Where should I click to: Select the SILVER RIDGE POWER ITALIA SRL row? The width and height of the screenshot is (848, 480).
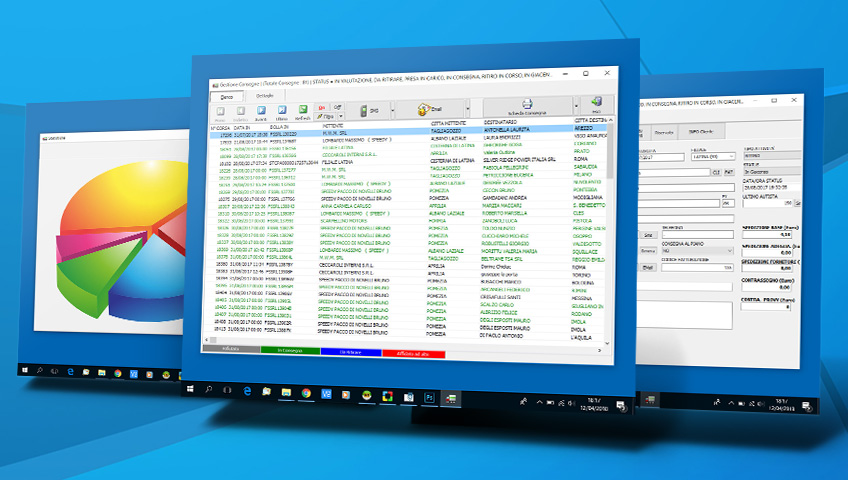[x=408, y=161]
